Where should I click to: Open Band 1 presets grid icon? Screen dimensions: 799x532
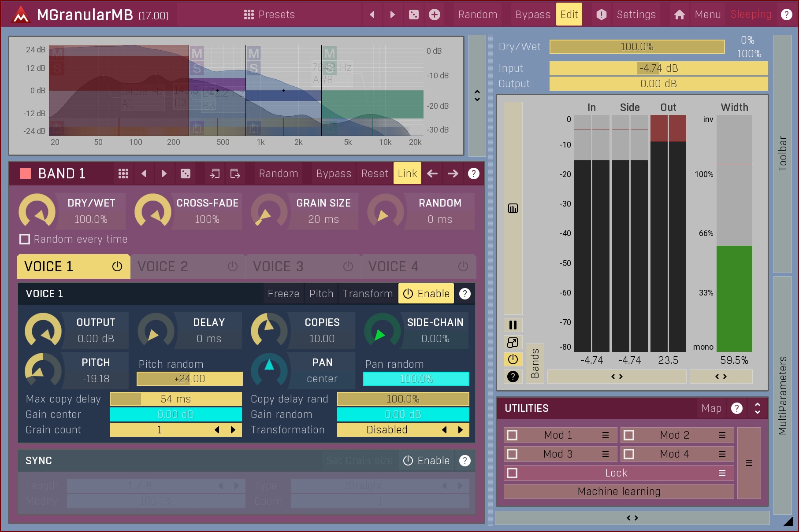tap(123, 174)
